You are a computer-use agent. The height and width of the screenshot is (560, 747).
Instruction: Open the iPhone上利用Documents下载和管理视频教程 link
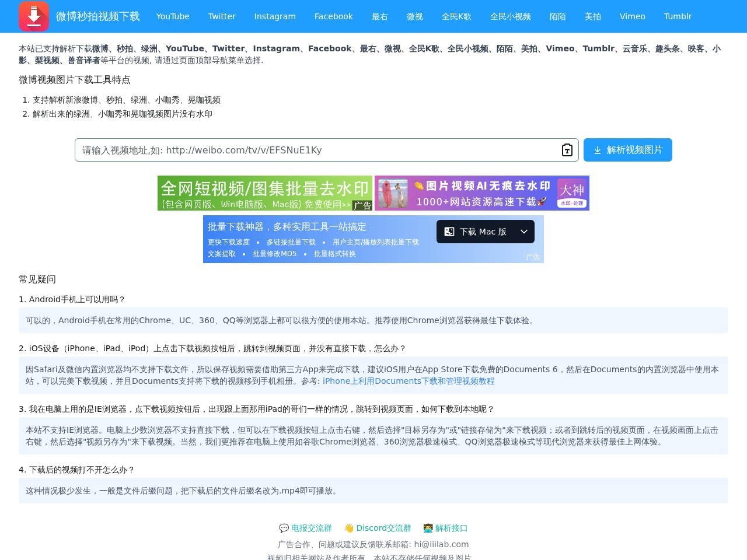tap(409, 381)
